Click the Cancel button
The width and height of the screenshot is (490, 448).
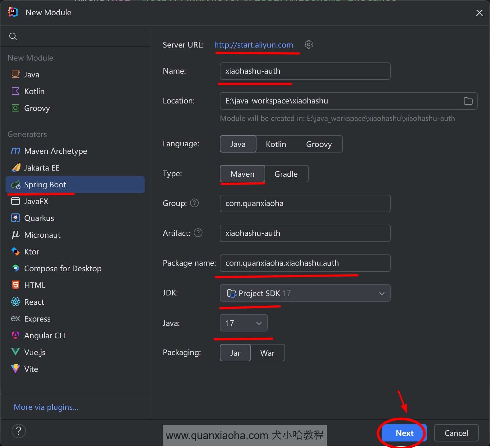point(456,433)
